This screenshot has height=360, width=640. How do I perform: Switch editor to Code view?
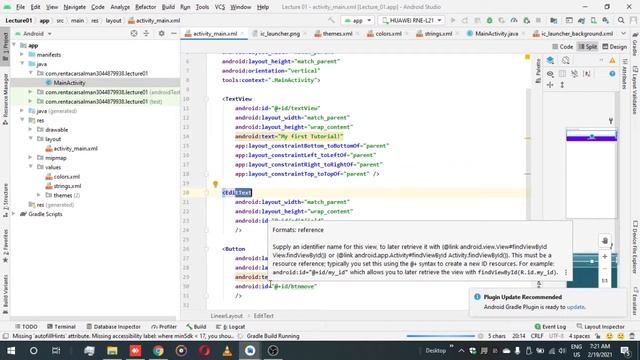(562, 47)
